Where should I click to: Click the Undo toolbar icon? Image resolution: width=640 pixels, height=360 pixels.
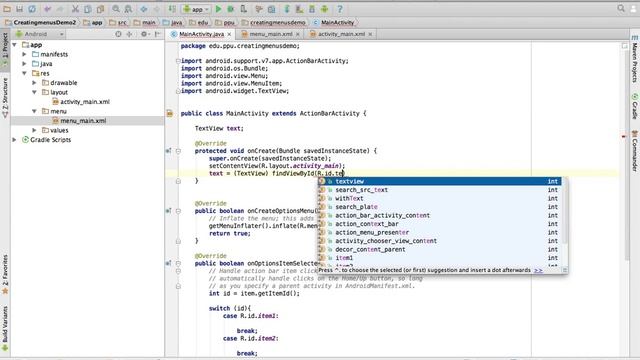click(48, 9)
